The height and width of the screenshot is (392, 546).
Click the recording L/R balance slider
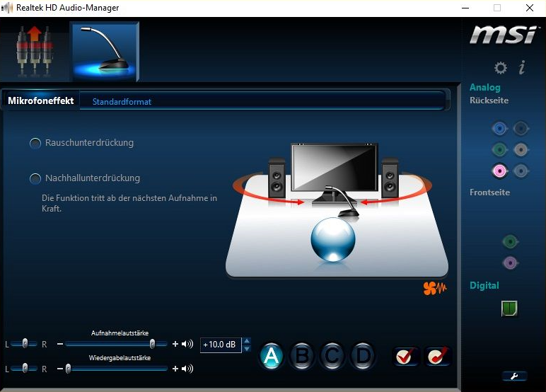[x=24, y=344]
